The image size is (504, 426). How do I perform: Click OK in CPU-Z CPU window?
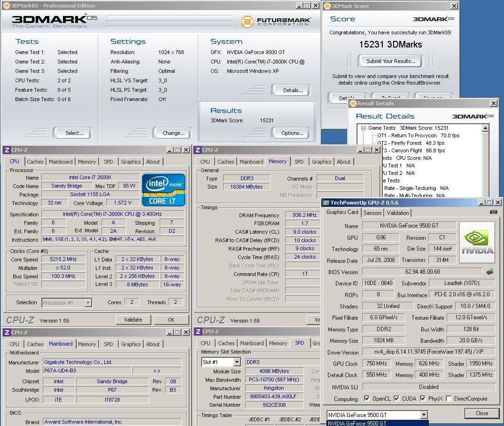[171, 320]
